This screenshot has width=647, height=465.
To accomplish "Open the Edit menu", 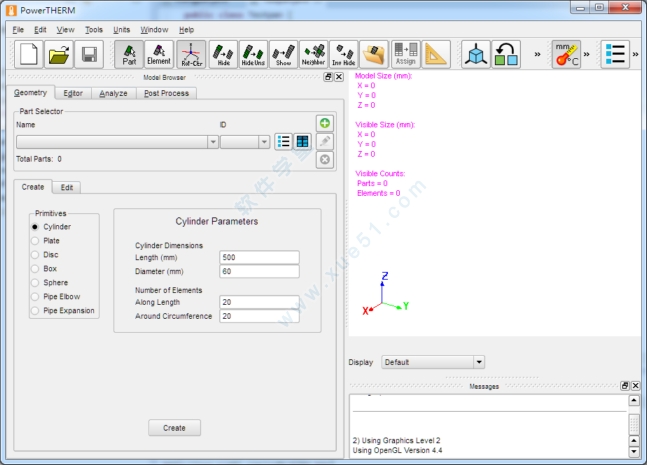I will click(40, 30).
